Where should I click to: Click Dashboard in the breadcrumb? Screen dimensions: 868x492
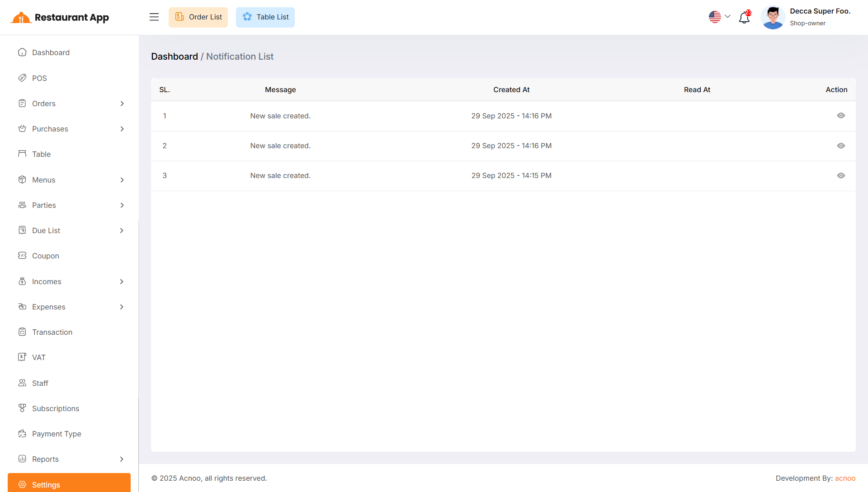175,56
